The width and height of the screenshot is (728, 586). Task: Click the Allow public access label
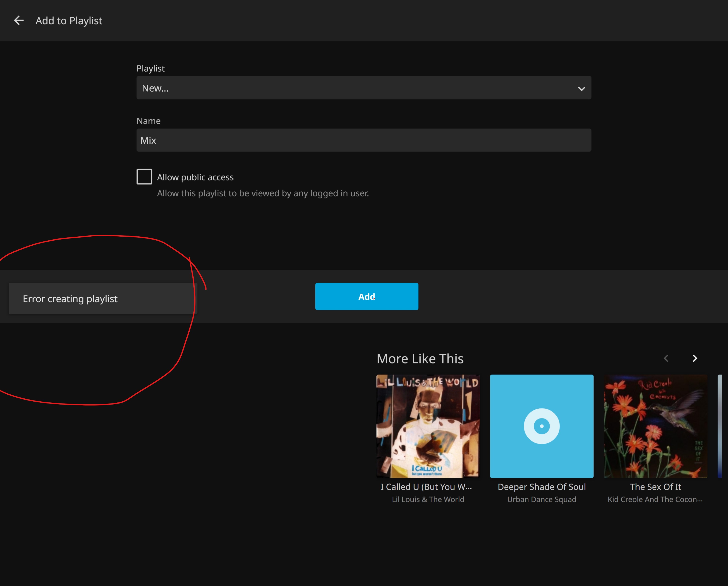click(x=195, y=177)
